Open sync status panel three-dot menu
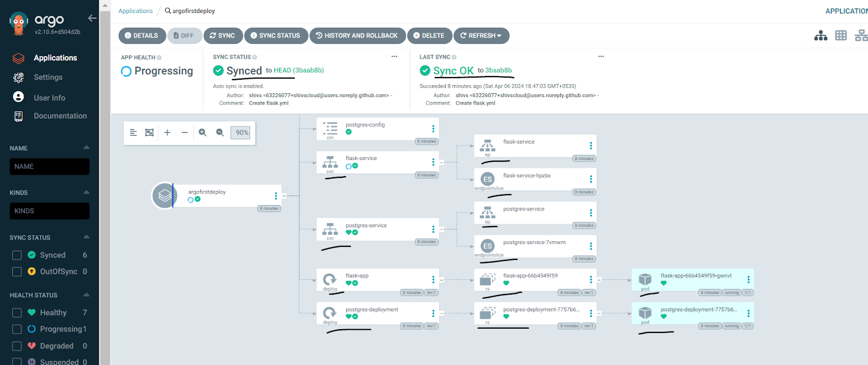This screenshot has height=365, width=868. click(x=394, y=56)
